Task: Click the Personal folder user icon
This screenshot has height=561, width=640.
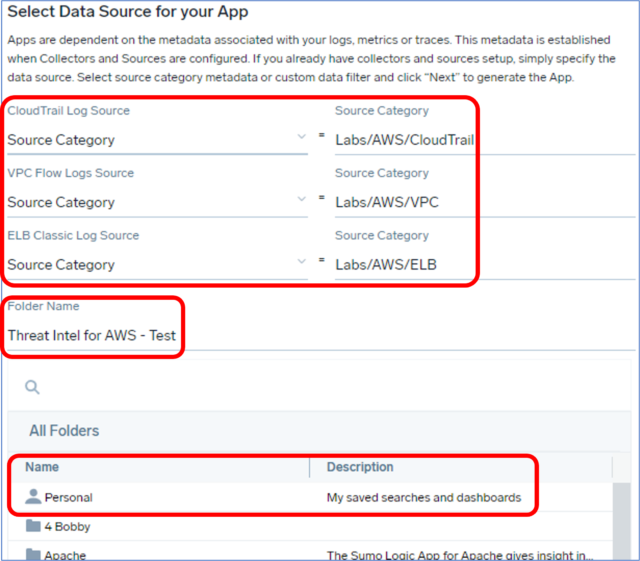Action: tap(33, 496)
